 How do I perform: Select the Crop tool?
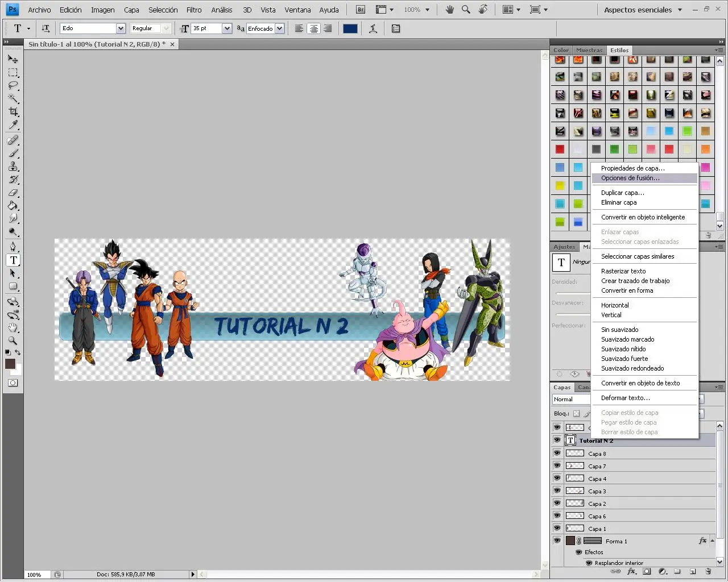coord(13,111)
